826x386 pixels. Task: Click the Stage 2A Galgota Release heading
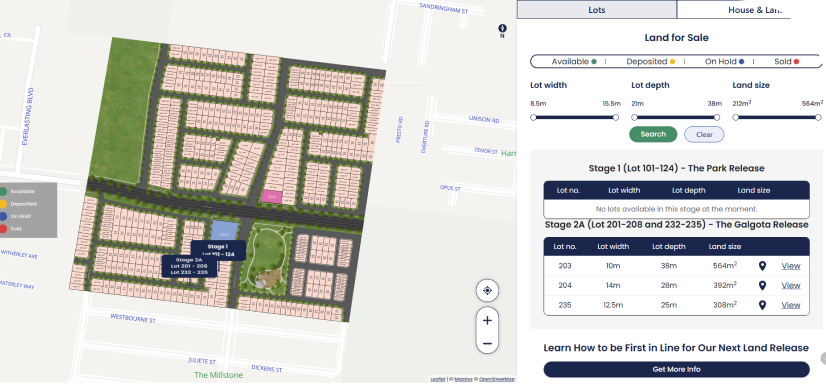coord(676,225)
